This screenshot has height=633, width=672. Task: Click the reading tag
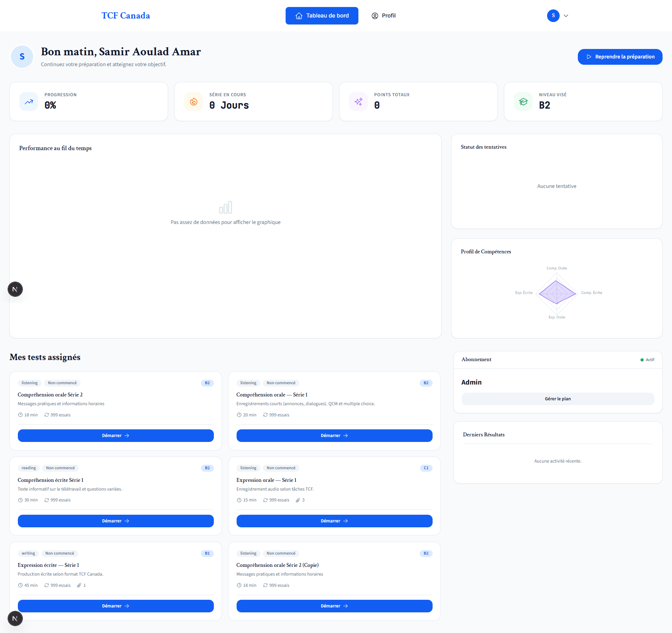[29, 468]
